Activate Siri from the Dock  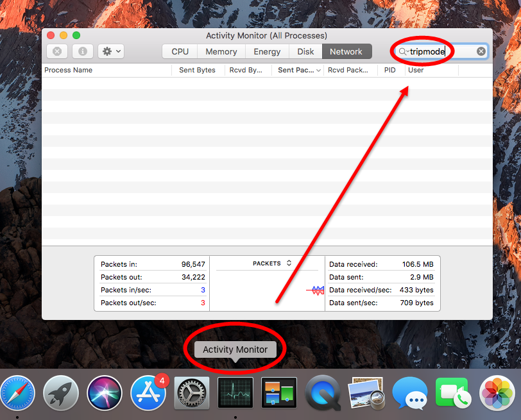(105, 392)
